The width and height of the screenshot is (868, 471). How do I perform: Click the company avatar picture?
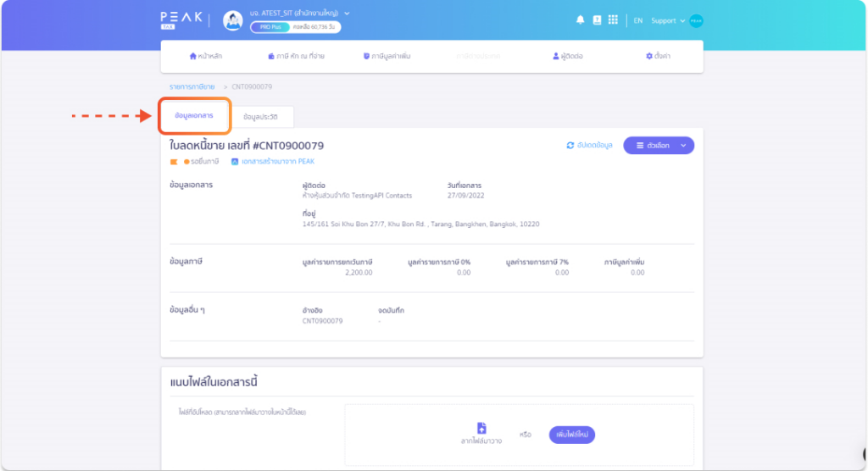click(232, 21)
